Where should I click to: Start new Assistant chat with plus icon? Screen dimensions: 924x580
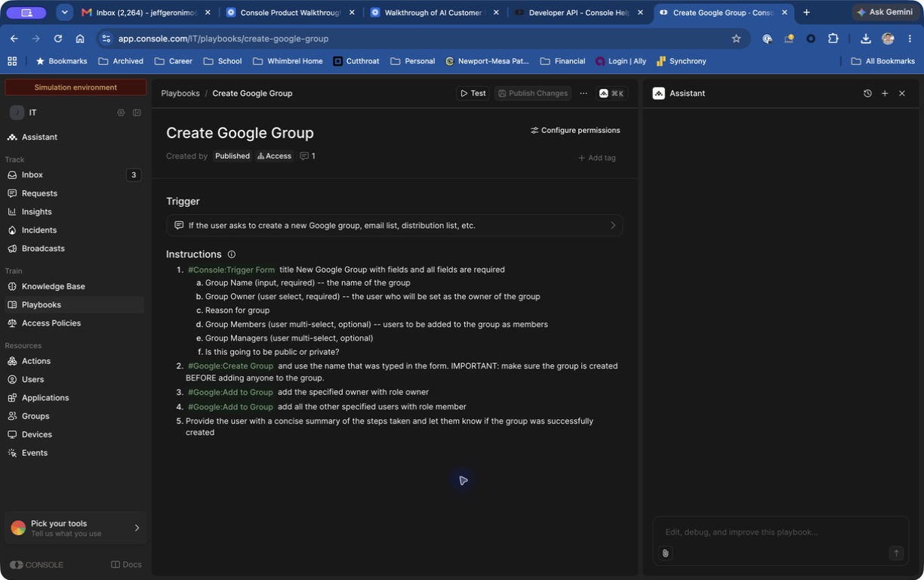(885, 93)
